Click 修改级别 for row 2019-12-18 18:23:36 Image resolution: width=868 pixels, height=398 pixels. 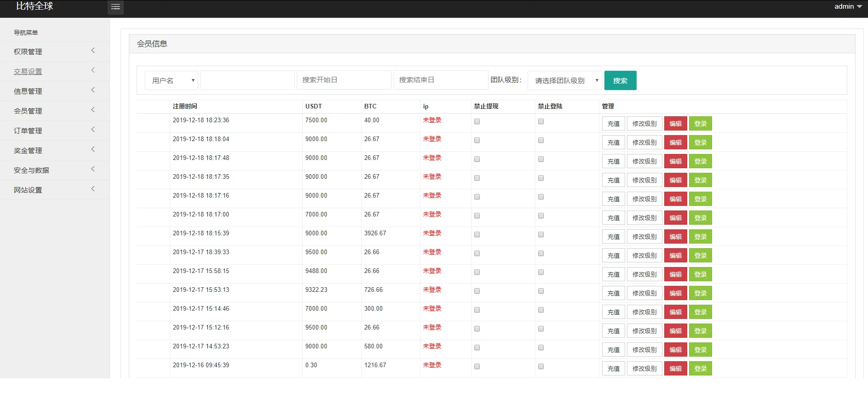644,124
